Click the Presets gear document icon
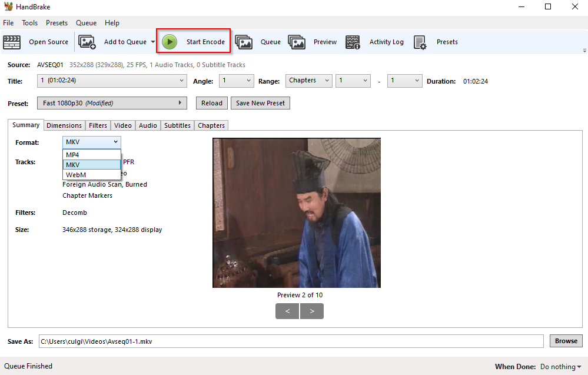The image size is (588, 375). tap(420, 42)
